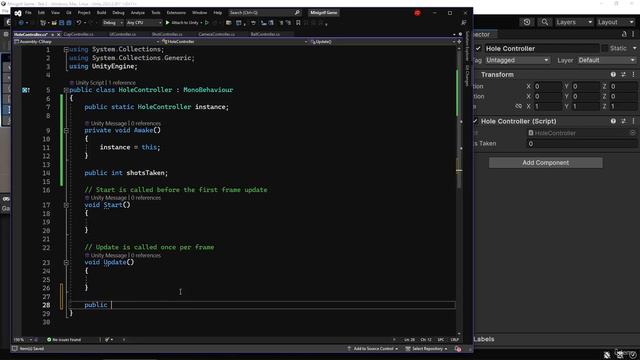Open the Extensions menu
The width and height of the screenshot is (640, 360).
pos(176,13)
